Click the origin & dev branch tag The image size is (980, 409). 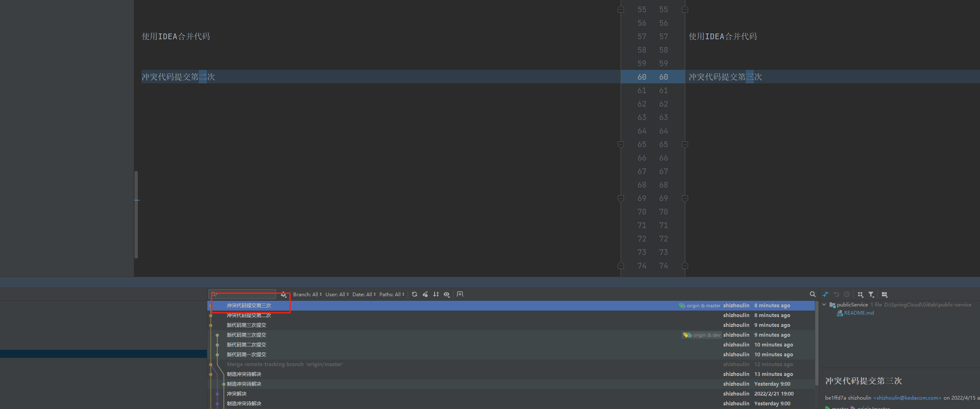pyautogui.click(x=702, y=335)
